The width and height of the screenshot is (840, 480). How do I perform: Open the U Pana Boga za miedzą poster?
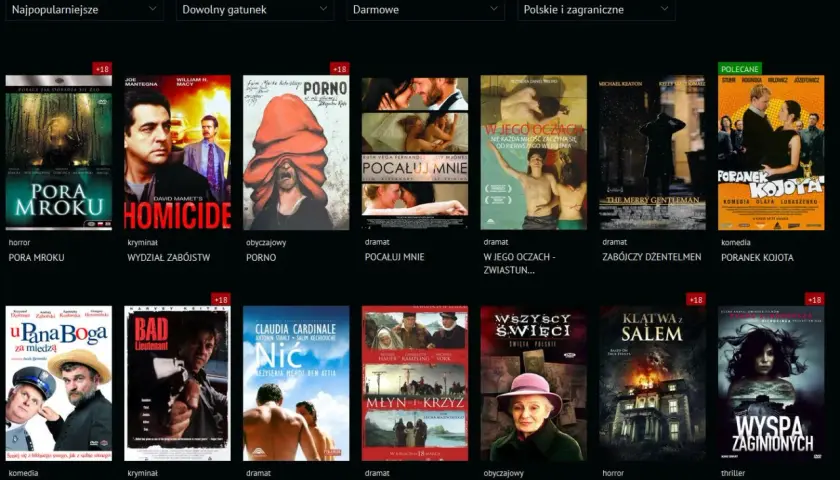coord(59,384)
